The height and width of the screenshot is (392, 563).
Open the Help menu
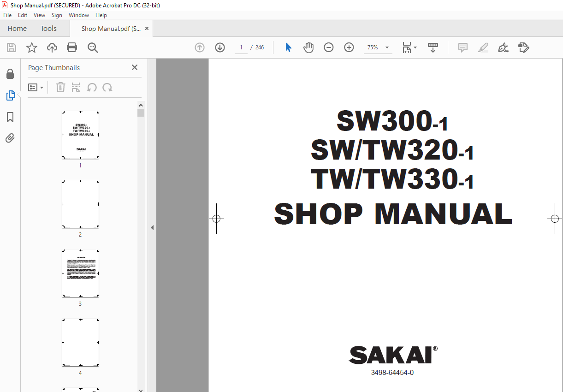[x=101, y=15]
